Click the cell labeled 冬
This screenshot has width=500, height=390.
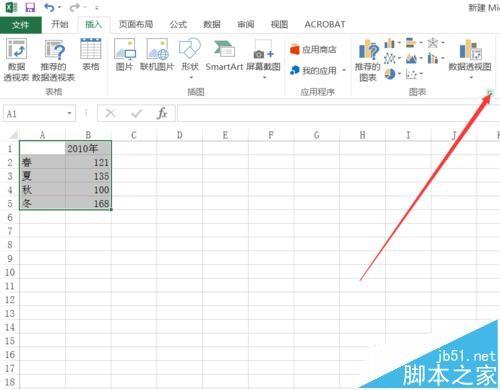click(x=43, y=203)
